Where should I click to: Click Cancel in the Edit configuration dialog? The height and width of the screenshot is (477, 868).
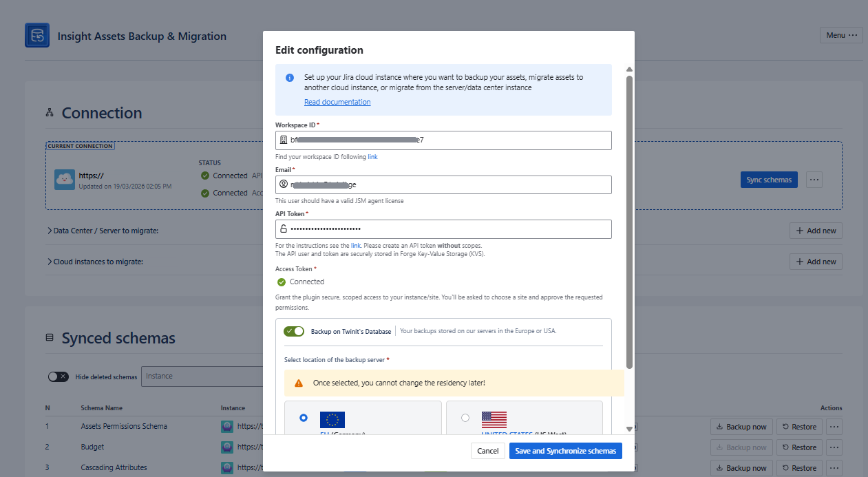(487, 451)
